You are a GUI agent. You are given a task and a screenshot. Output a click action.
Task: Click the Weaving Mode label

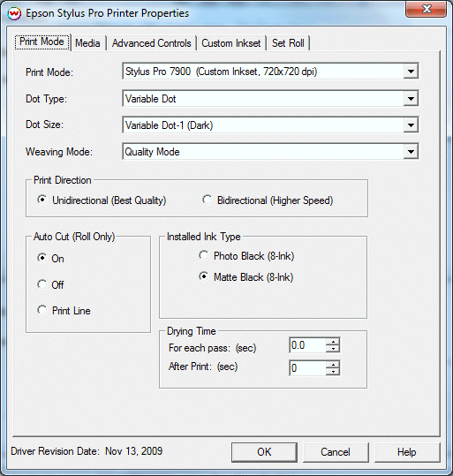point(59,152)
